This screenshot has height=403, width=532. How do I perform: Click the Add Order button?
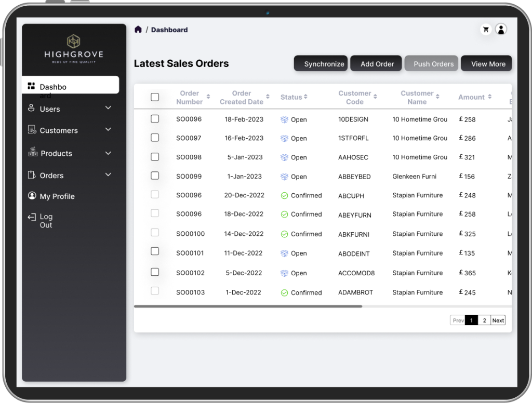click(376, 63)
